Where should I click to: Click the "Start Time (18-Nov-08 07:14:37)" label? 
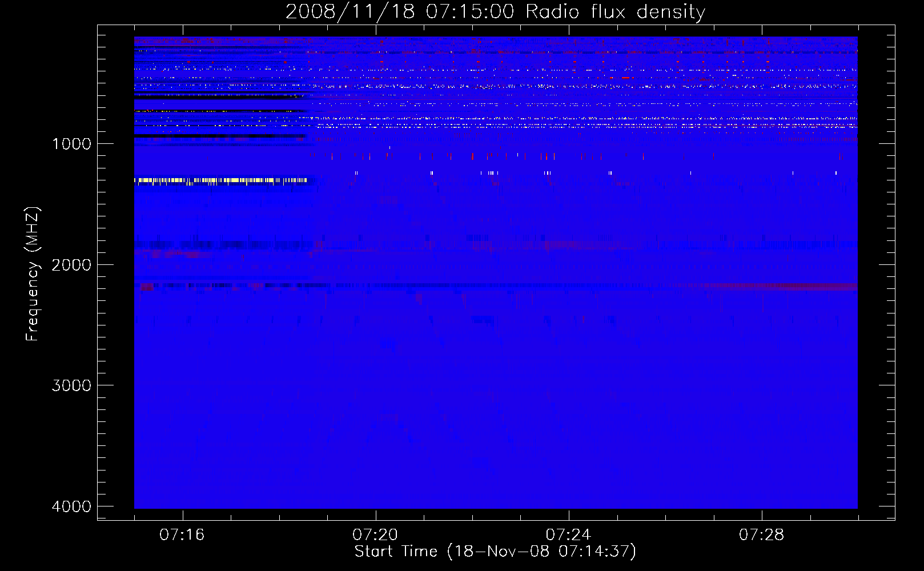click(495, 552)
